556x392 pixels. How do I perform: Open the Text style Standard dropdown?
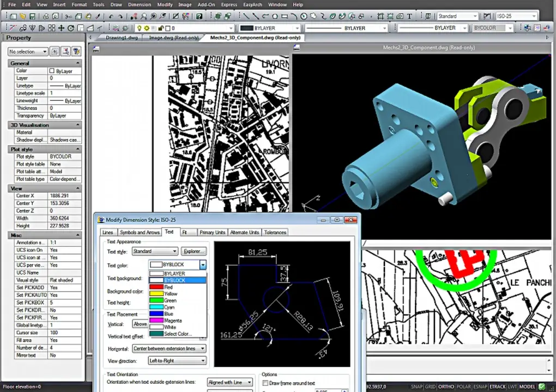tap(155, 251)
